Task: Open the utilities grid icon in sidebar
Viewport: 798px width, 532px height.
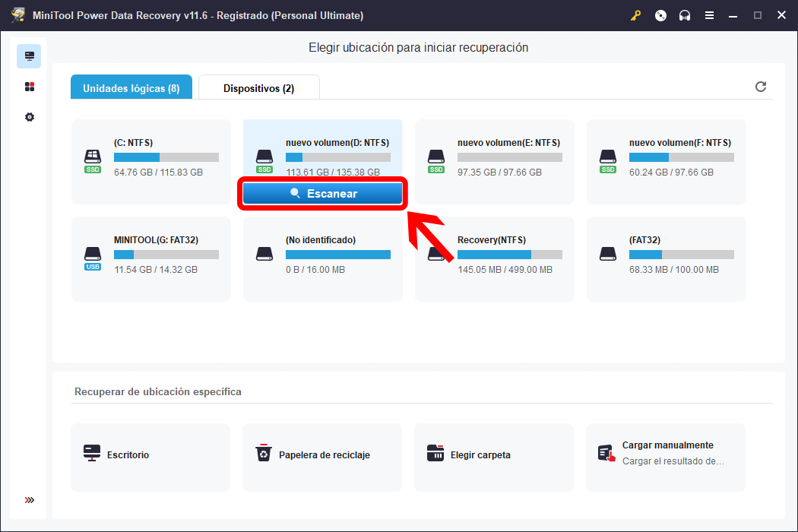Action: click(30, 87)
